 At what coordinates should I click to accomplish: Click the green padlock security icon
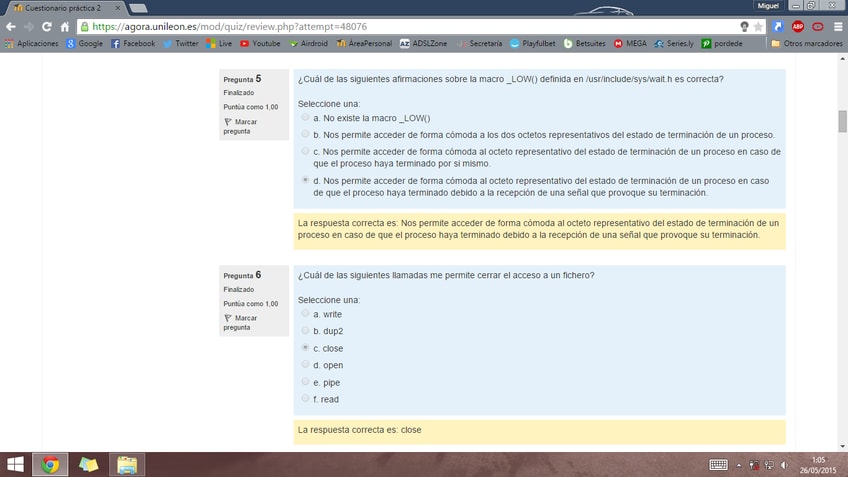84,26
